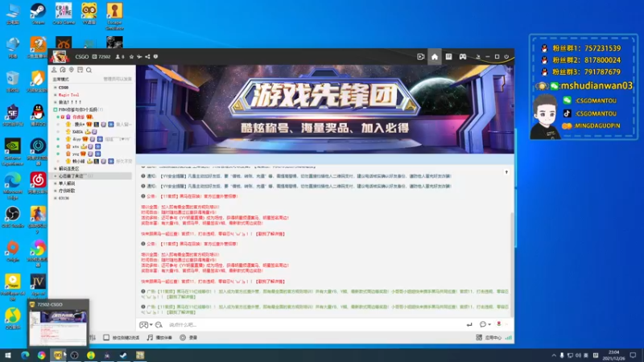644x362 pixels.
Task: Click the channel avatar image at top left
Action: pyautogui.click(x=60, y=56)
